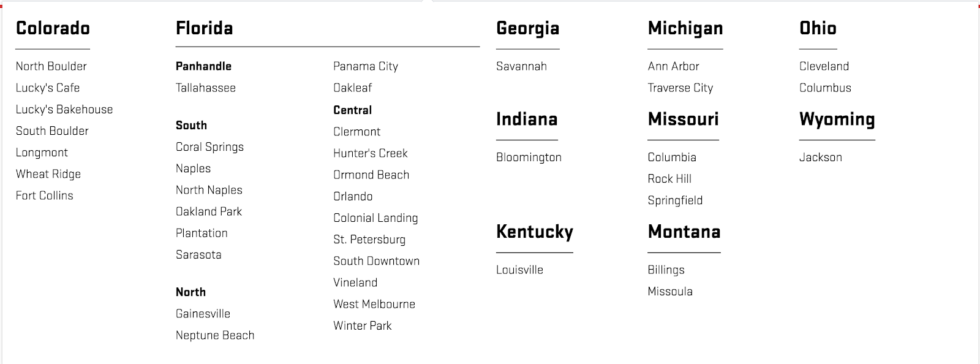Go to the Winter Park store

(363, 326)
